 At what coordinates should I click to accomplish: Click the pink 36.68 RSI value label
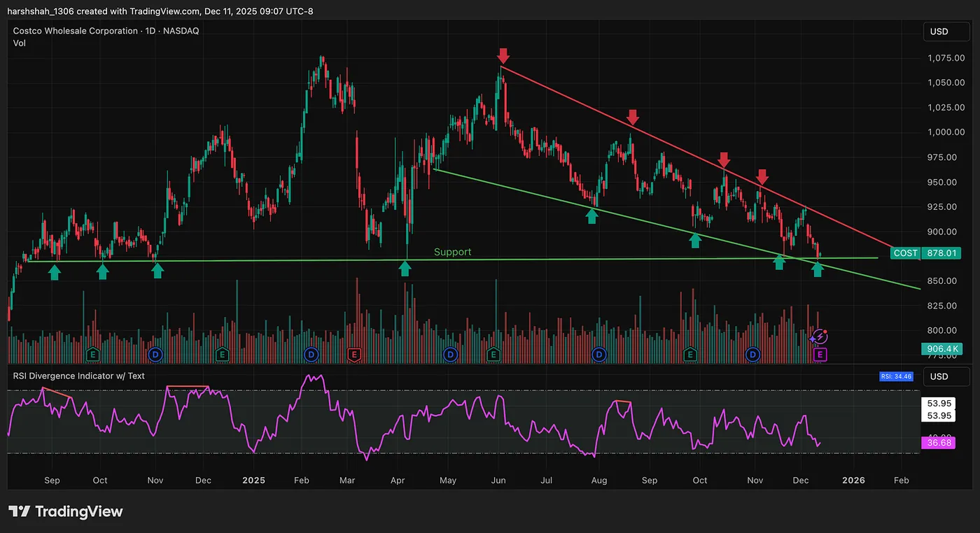939,443
